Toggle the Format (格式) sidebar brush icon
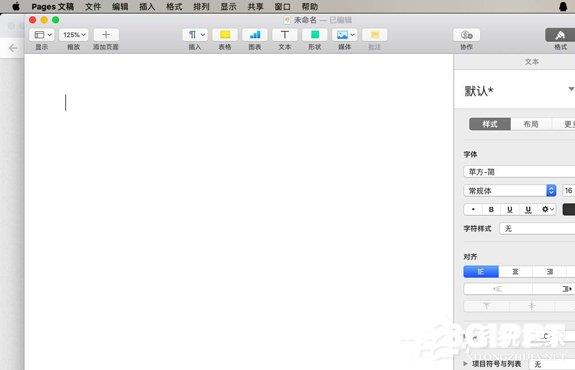575x370 pixels. point(560,35)
